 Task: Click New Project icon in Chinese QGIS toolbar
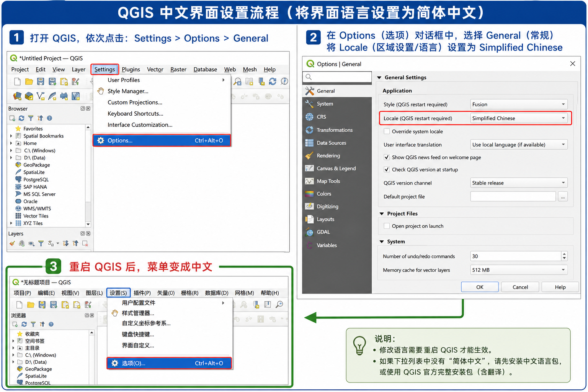pyautogui.click(x=19, y=305)
